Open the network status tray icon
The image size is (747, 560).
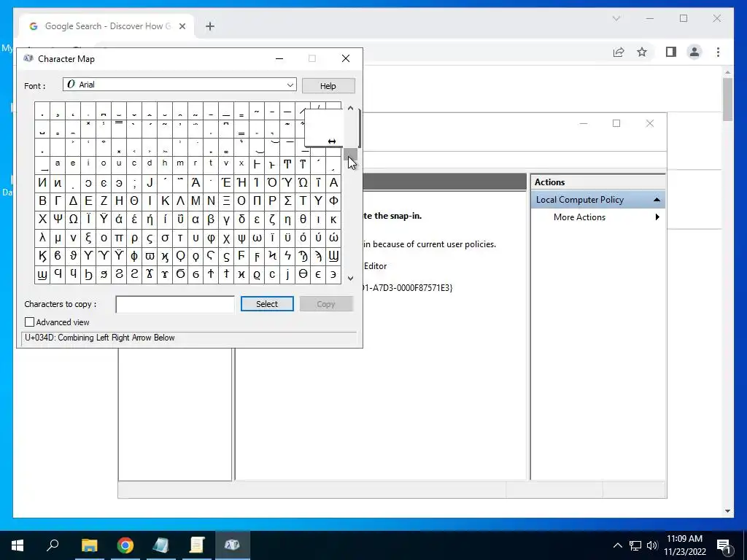(x=635, y=545)
